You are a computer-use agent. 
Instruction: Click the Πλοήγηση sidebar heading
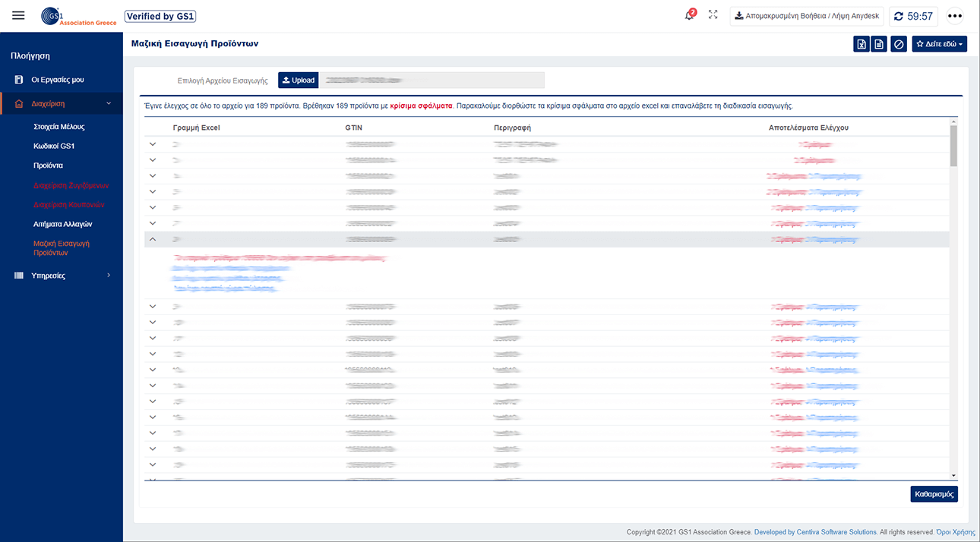pyautogui.click(x=30, y=55)
